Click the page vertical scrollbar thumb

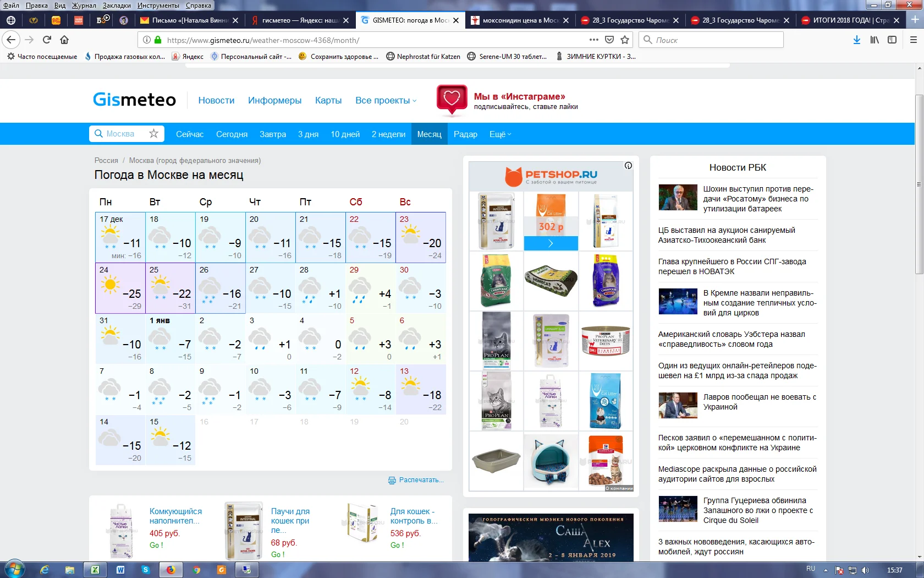click(x=919, y=184)
